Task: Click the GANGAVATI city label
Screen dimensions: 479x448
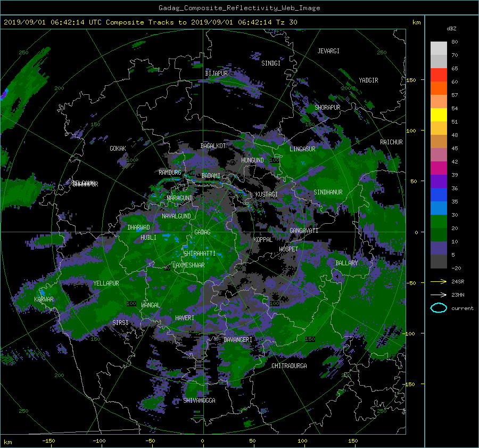Action: click(x=304, y=231)
